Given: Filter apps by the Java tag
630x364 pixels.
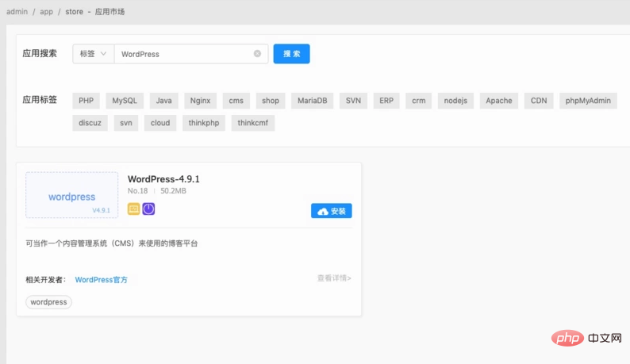Looking at the screenshot, I should tap(163, 101).
